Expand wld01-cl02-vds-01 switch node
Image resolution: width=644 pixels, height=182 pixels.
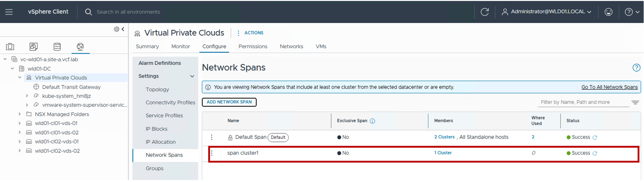(19, 141)
